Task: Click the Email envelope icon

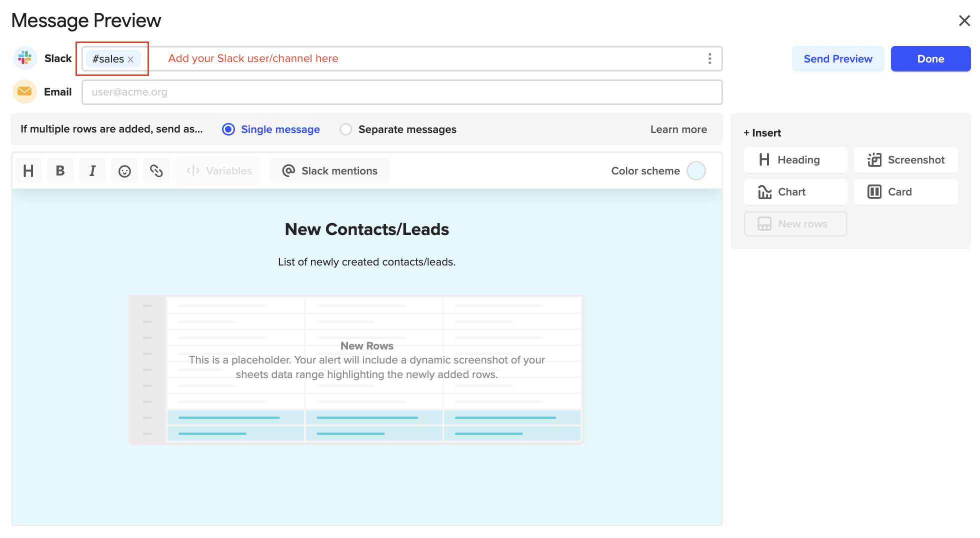Action: coord(24,91)
